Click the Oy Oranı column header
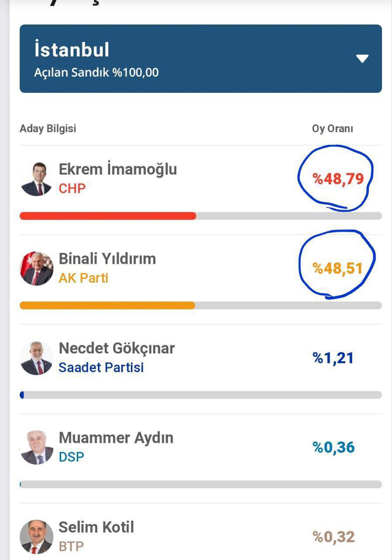 [x=332, y=129]
